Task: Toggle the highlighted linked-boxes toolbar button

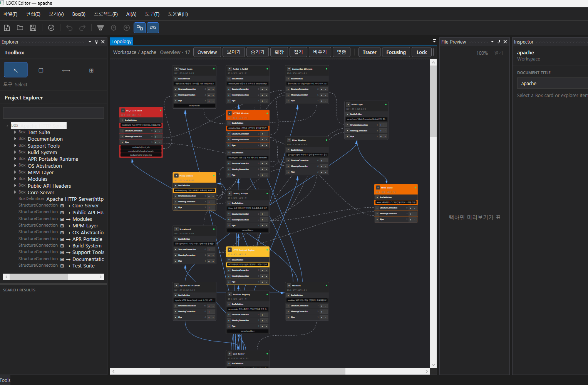Action: [140, 28]
